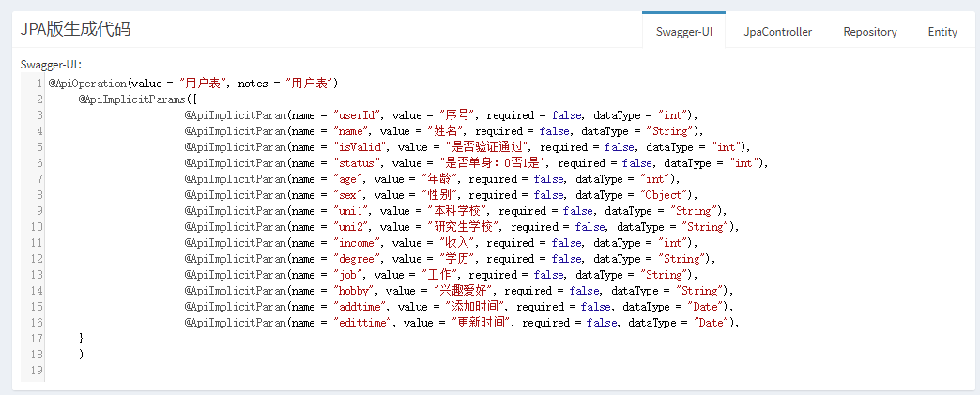Click line number 19 in the gutter
The height and width of the screenshot is (395, 980).
click(36, 371)
